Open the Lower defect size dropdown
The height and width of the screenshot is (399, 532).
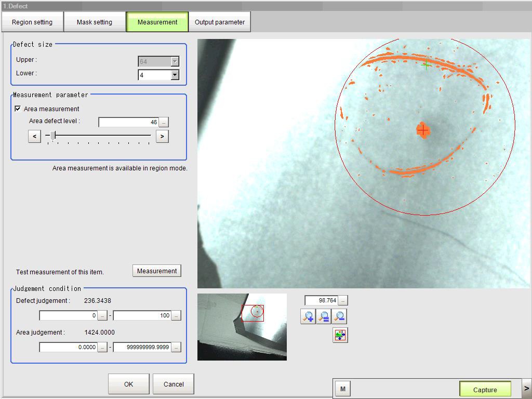click(x=175, y=75)
